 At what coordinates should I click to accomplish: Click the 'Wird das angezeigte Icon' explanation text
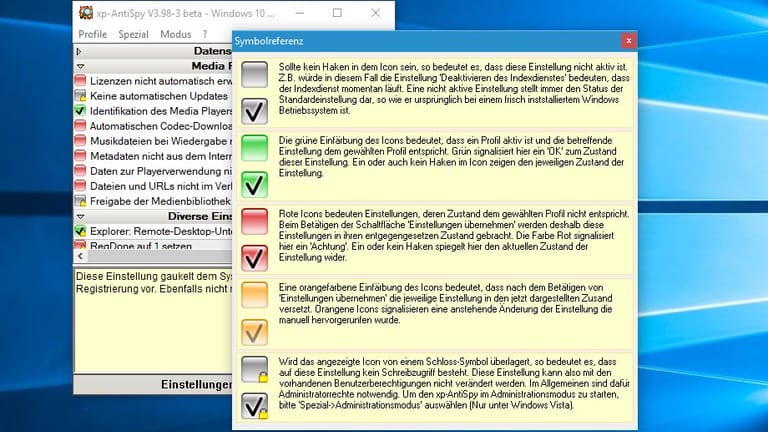tap(454, 384)
